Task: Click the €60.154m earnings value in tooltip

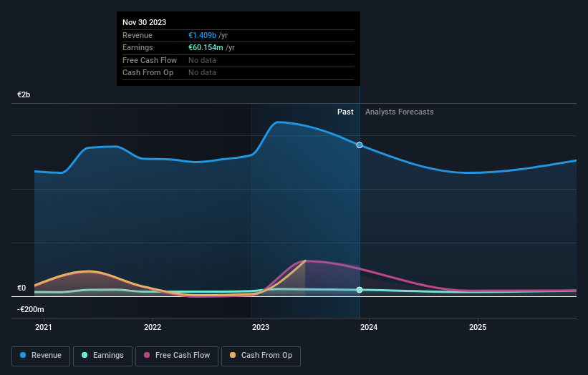Action: pyautogui.click(x=206, y=47)
